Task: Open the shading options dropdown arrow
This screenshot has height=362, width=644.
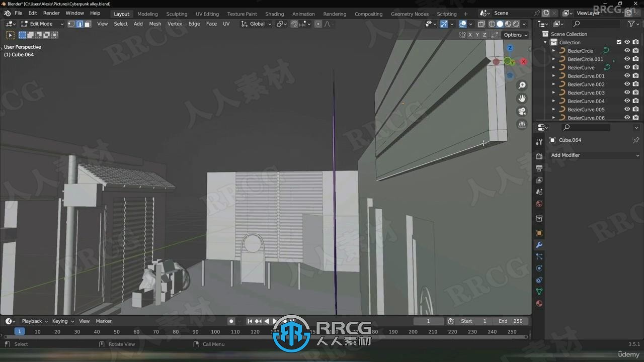Action: click(524, 24)
